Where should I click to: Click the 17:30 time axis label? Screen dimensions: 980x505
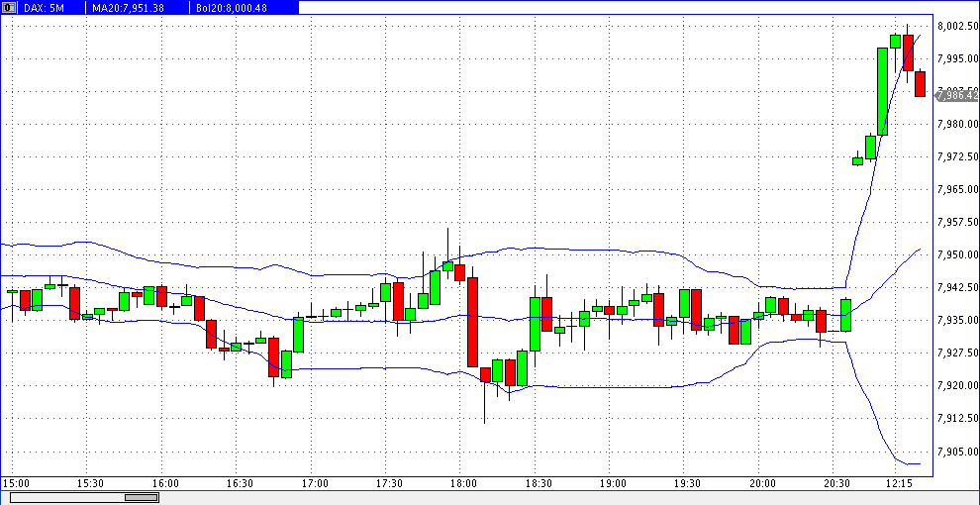pos(389,484)
